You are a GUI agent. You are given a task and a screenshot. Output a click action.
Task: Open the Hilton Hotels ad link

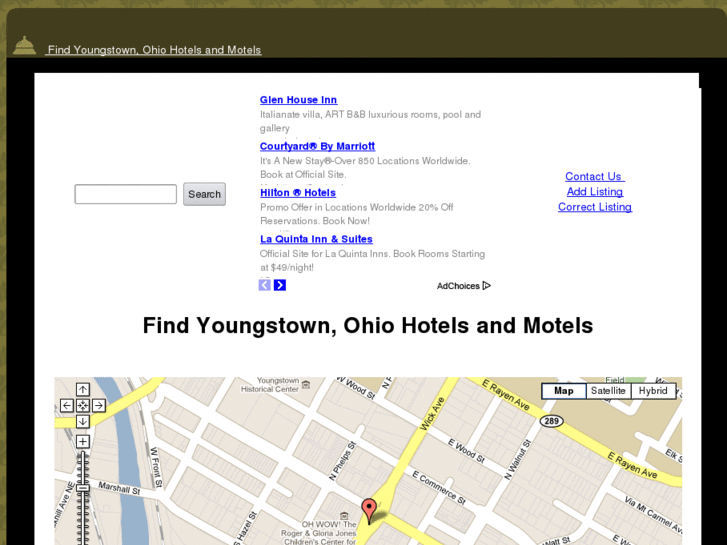point(298,192)
